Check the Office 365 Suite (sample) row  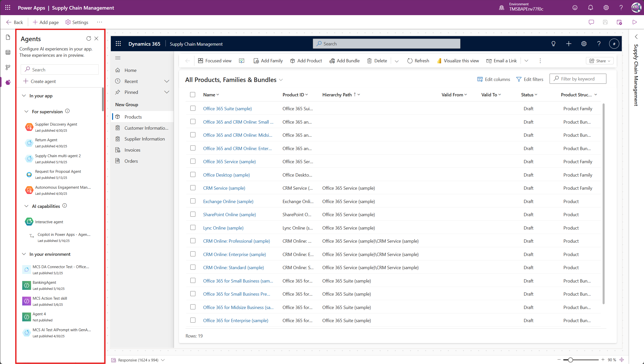click(193, 108)
